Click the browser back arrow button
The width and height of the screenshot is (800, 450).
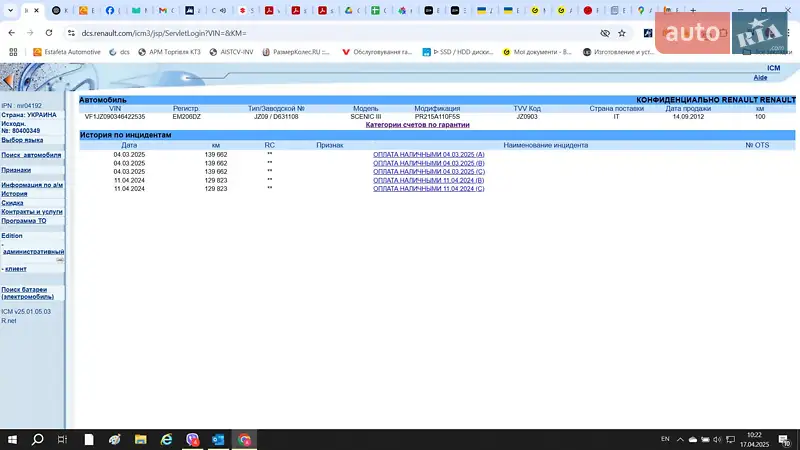tap(11, 32)
